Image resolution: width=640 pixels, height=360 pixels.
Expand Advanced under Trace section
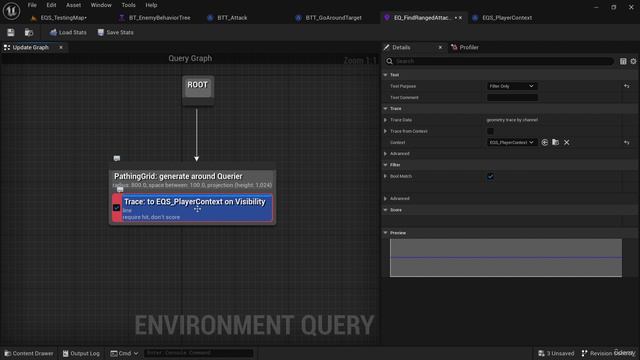pos(385,153)
